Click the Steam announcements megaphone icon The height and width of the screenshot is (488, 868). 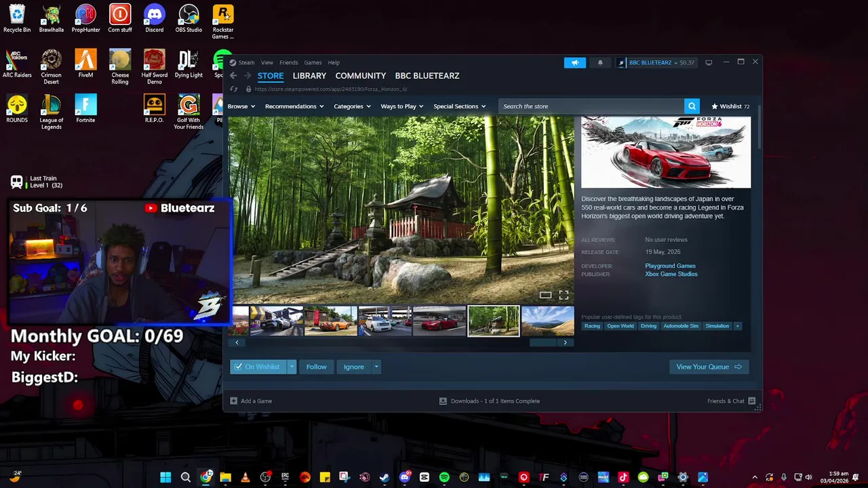574,62
